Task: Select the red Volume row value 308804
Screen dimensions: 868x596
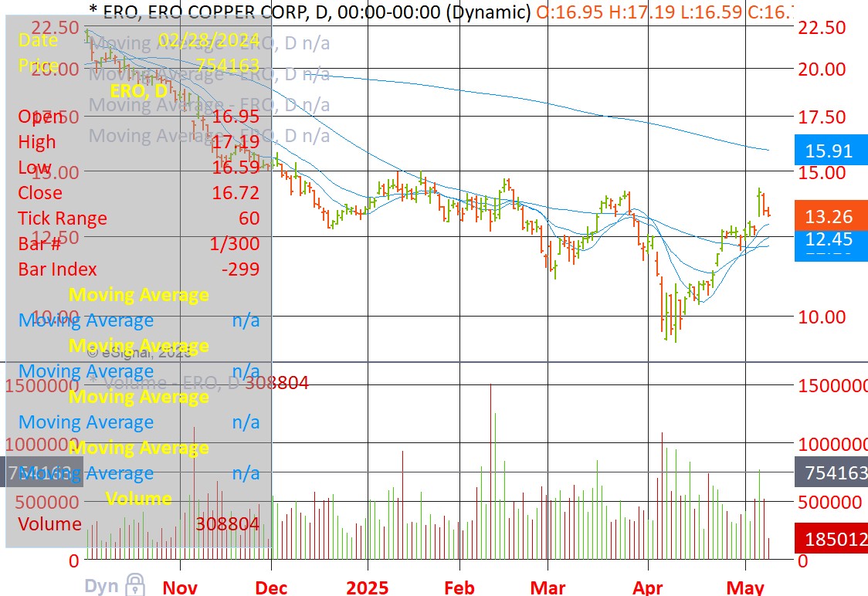Action: coord(228,523)
